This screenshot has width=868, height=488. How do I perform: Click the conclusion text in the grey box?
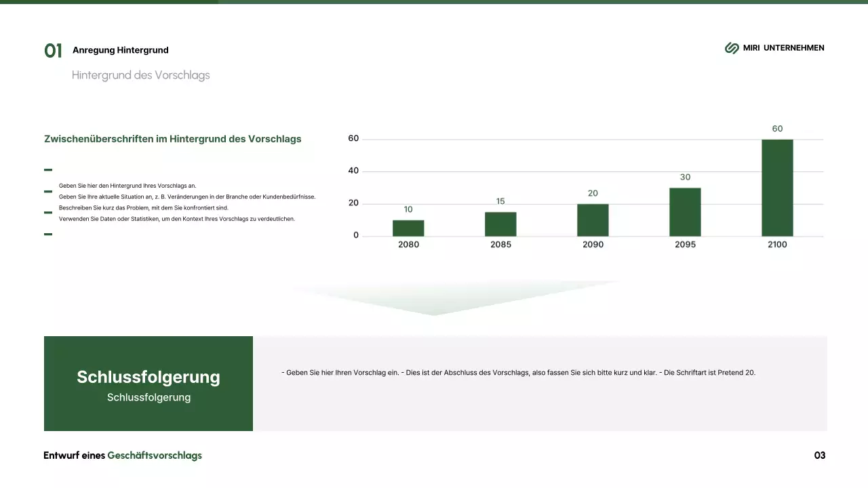(518, 373)
